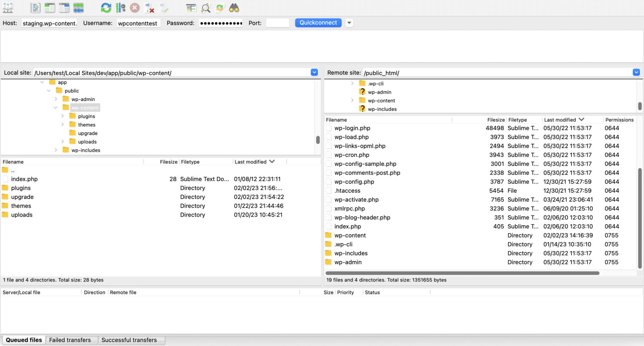The image size is (644, 346).
Task: Toggle the transfer queue display icon
Action: tap(78, 7)
